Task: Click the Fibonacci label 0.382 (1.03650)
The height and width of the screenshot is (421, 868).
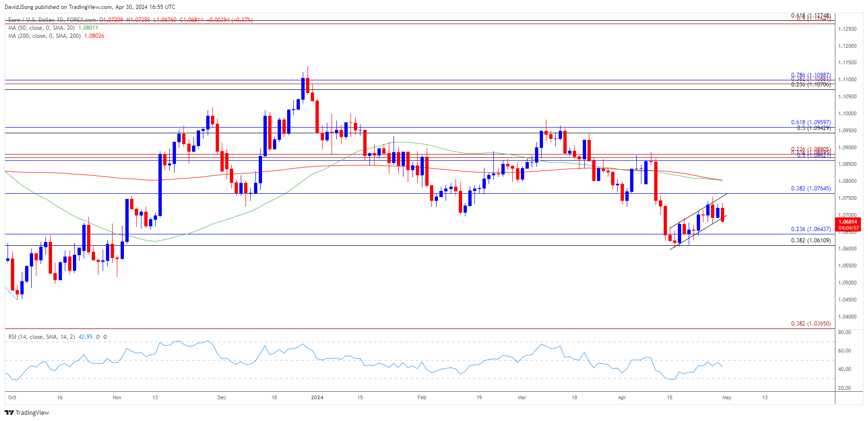Action: [811, 324]
